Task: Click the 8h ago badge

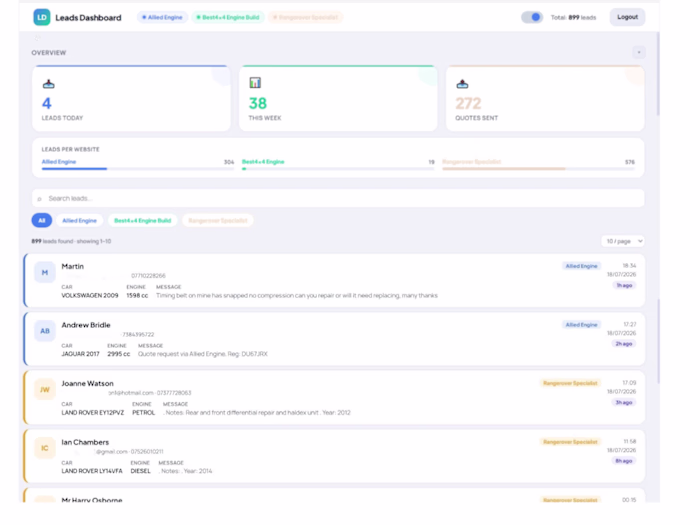Action: tap(624, 461)
